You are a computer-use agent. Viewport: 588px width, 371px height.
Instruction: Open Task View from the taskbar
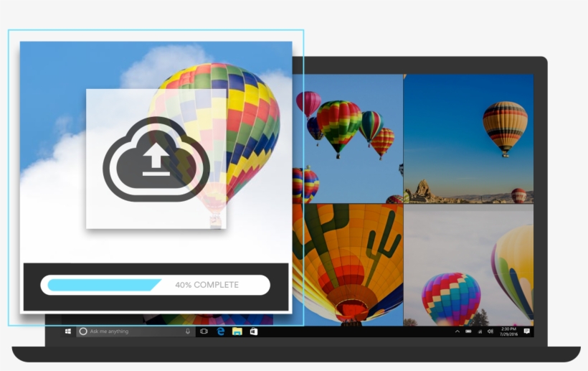click(x=204, y=332)
